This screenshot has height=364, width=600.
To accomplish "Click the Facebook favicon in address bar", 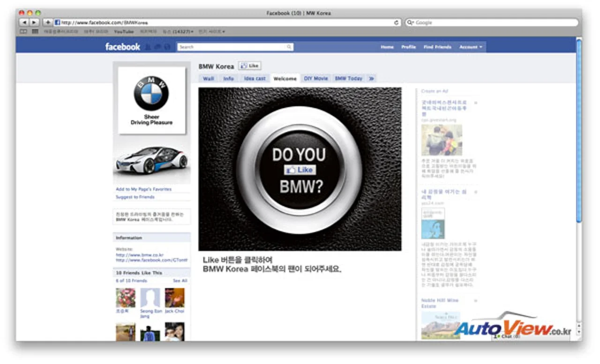I will [x=57, y=22].
